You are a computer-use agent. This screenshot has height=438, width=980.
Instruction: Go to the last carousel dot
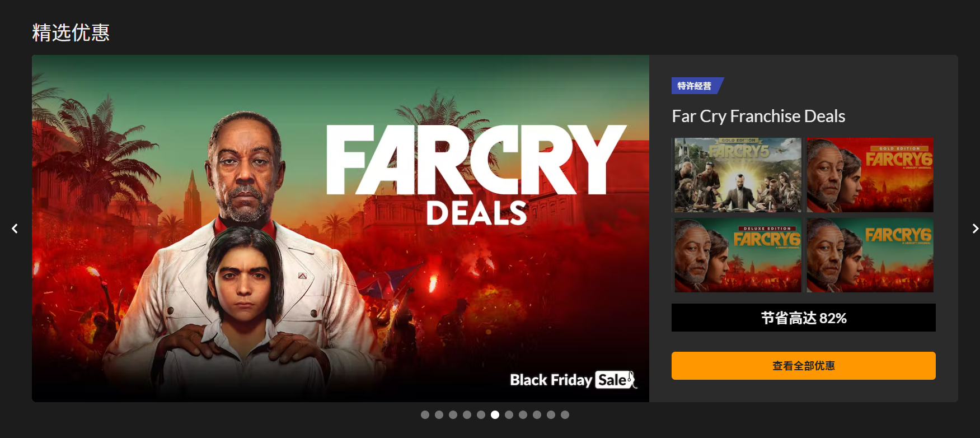(565, 415)
